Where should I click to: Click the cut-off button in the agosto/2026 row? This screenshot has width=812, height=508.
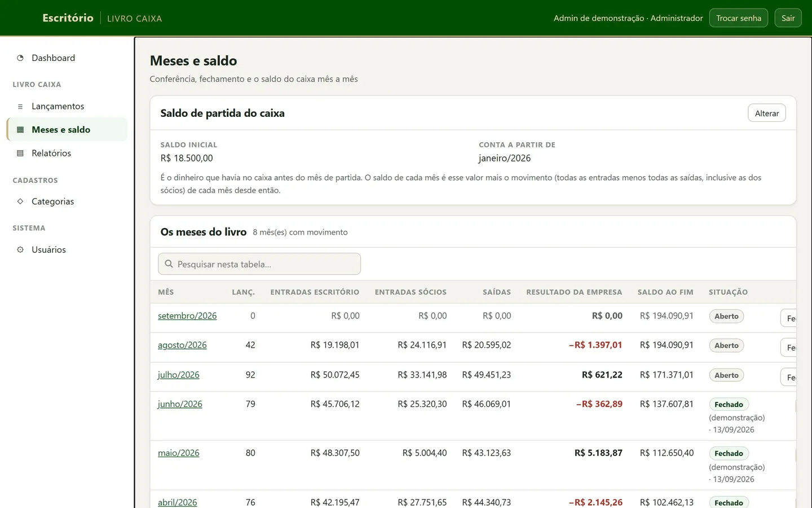788,348
